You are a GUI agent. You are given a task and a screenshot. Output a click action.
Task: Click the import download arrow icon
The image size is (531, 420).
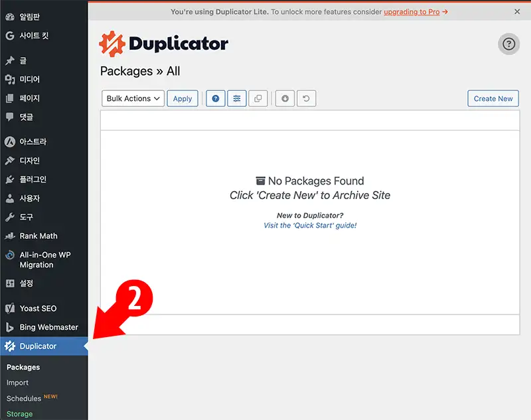click(x=285, y=98)
